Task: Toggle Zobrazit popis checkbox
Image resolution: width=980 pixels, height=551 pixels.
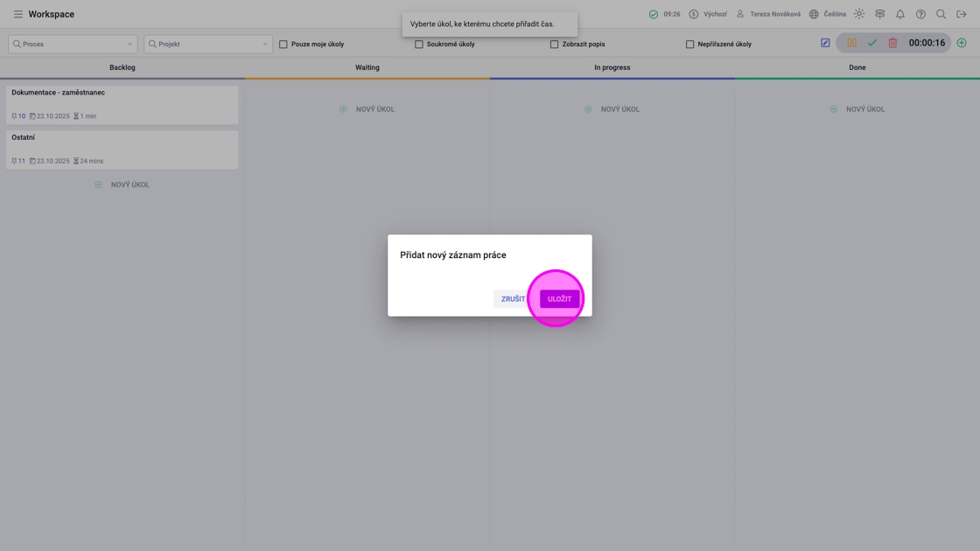Action: 554,44
